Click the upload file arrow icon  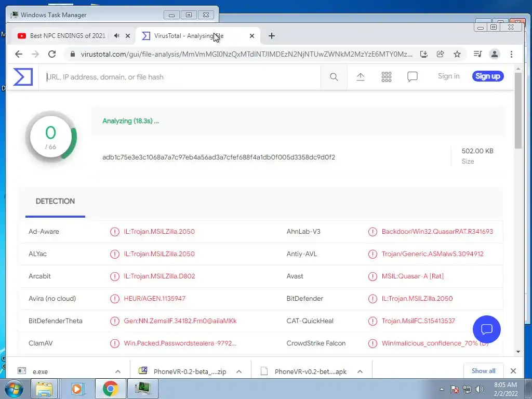click(x=361, y=77)
